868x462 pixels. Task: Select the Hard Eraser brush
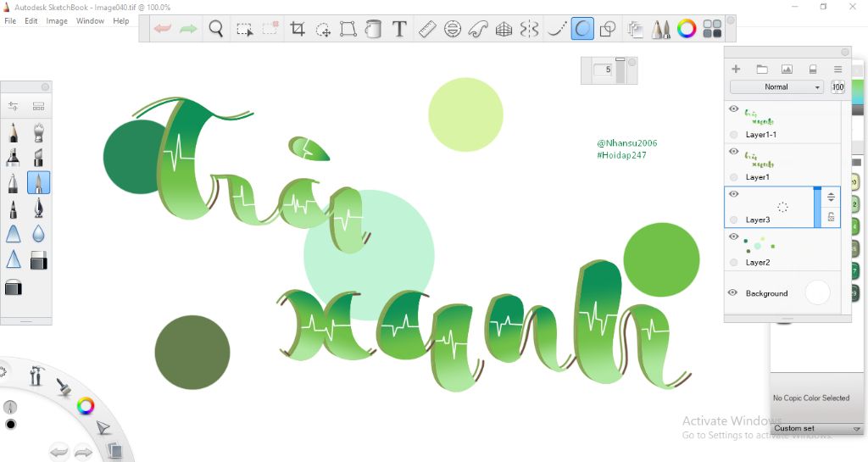[x=38, y=260]
